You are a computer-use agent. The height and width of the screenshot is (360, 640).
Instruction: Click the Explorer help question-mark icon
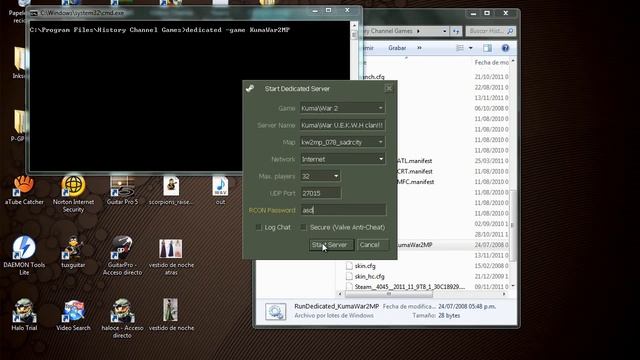(505, 48)
